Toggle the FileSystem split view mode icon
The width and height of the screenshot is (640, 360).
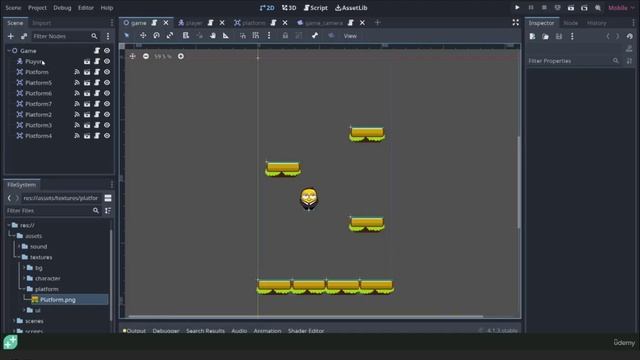(108, 198)
